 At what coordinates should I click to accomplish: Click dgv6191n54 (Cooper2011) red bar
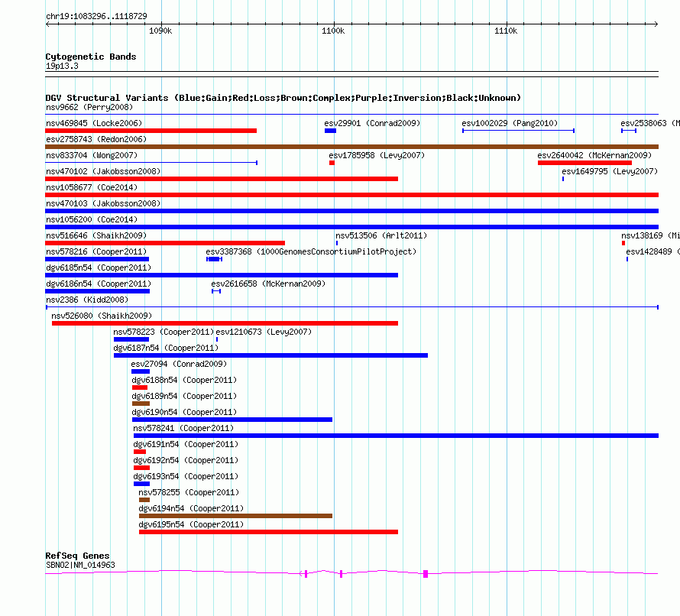140,452
